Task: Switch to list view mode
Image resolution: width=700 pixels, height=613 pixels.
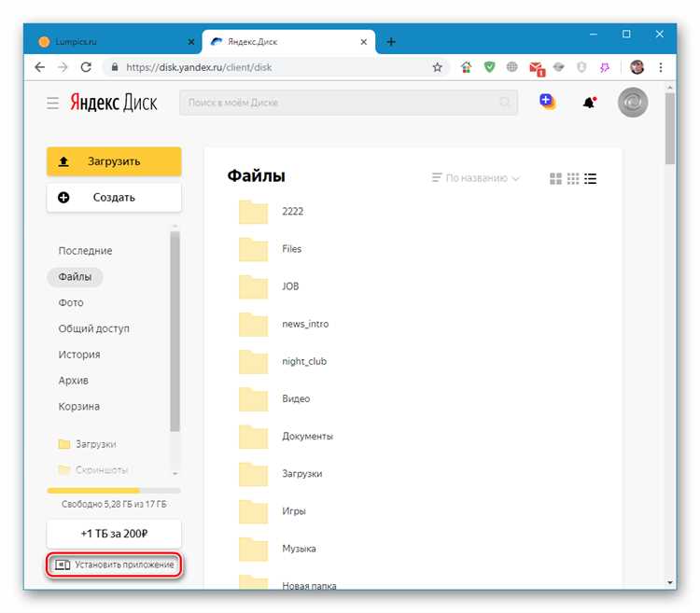Action: [590, 178]
